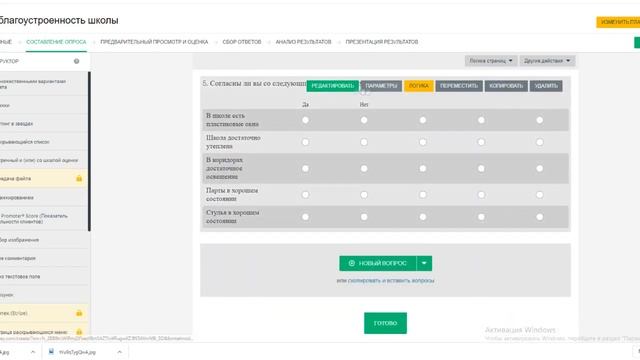Select 'Да' for 'Стулья в хорошем состоянии'
Screen dimensions: 640x360
(305, 217)
